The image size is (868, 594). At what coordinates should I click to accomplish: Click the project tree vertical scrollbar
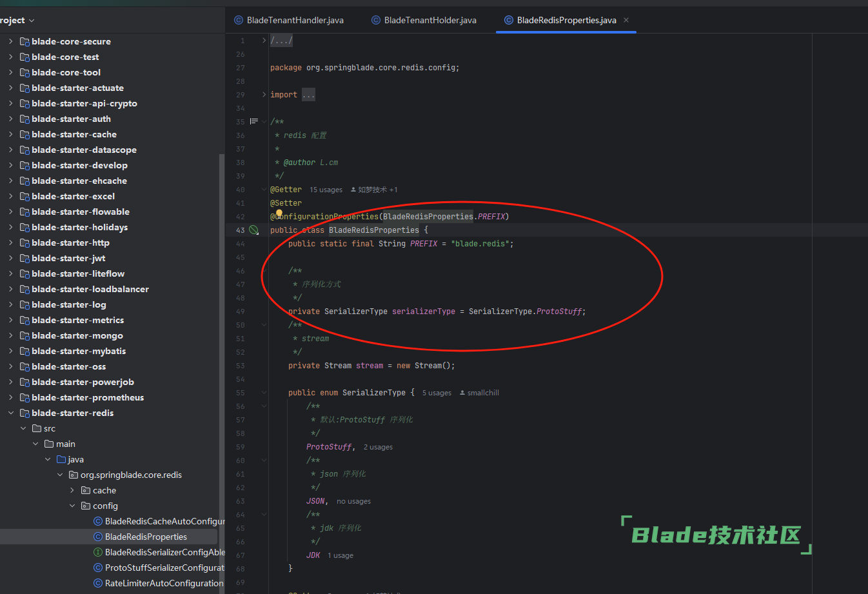coord(222,373)
